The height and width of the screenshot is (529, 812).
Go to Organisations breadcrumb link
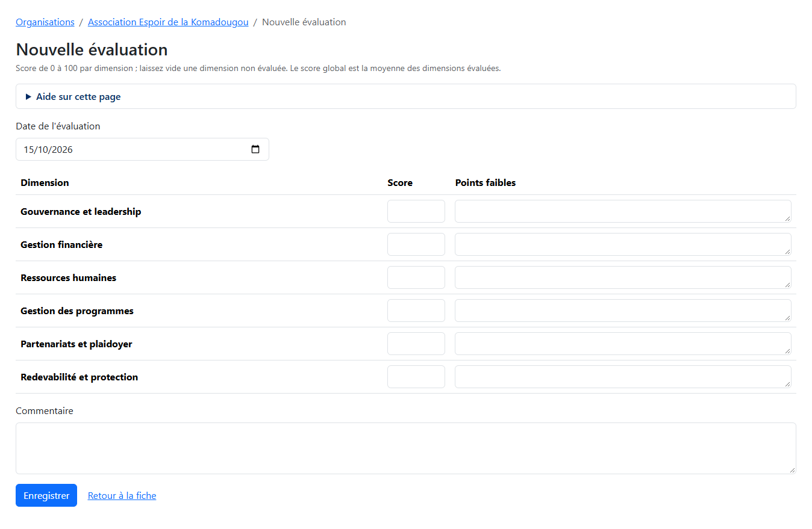(x=45, y=22)
